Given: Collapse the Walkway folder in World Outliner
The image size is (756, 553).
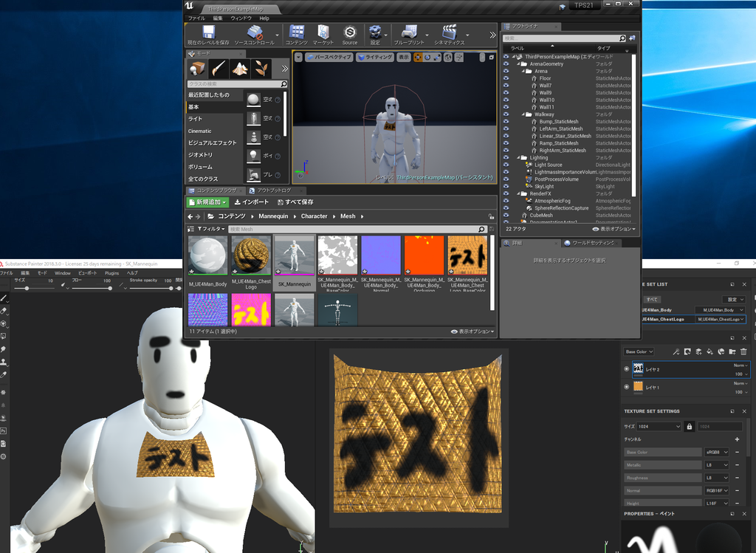Looking at the screenshot, I should coord(523,114).
